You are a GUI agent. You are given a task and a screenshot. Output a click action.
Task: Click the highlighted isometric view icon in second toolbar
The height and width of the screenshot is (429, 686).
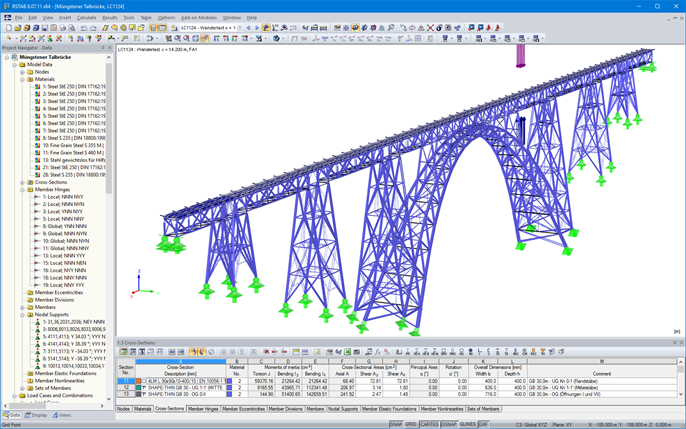pyautogui.click(x=204, y=38)
